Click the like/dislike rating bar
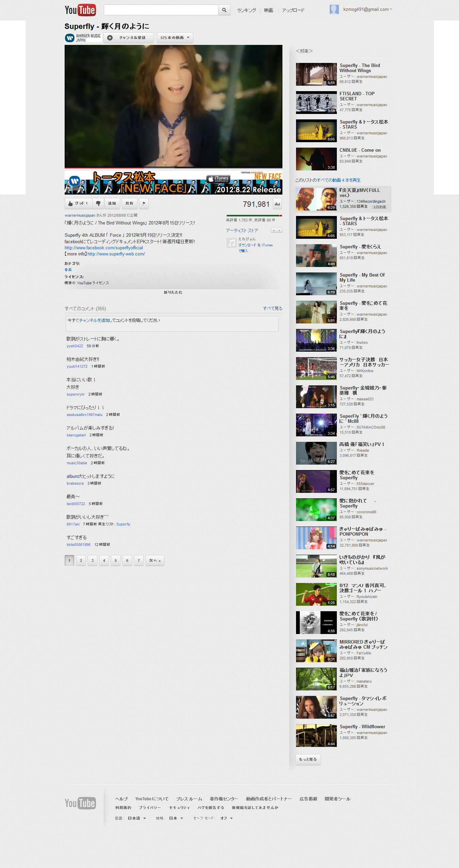 pos(254,216)
